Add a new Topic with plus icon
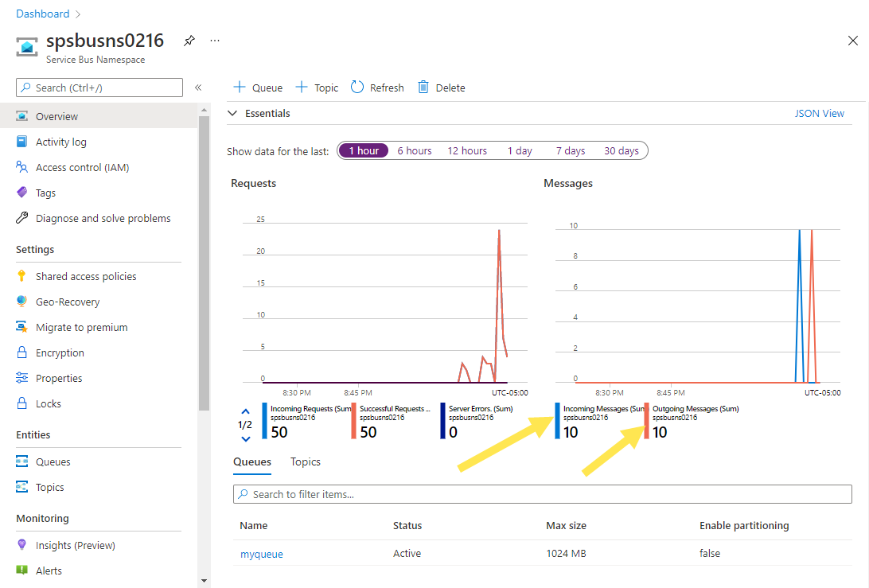The height and width of the screenshot is (588, 869). [302, 88]
